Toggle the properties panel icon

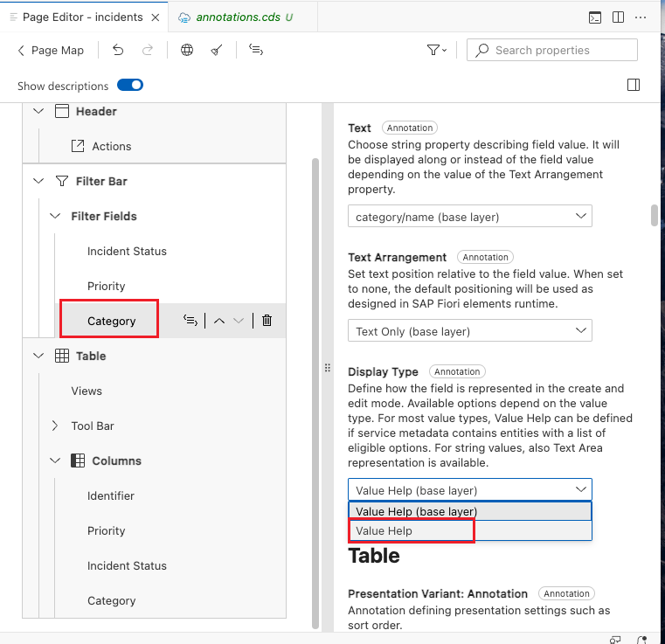point(634,85)
